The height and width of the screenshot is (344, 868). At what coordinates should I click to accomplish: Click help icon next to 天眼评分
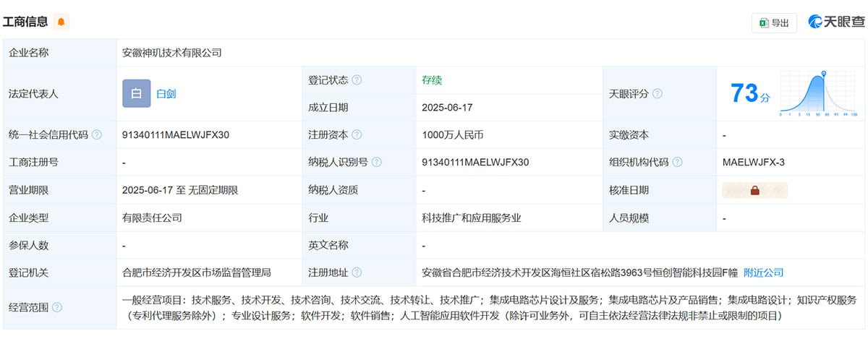(657, 94)
